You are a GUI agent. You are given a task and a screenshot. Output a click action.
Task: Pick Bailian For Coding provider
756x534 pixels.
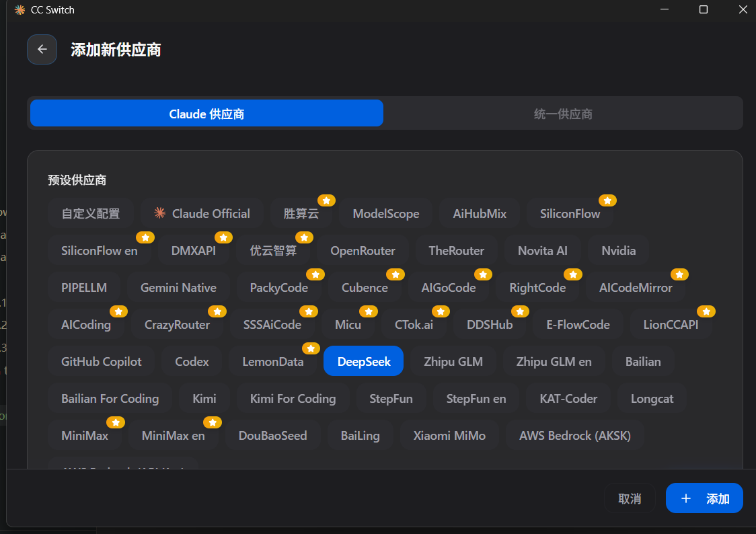point(110,399)
